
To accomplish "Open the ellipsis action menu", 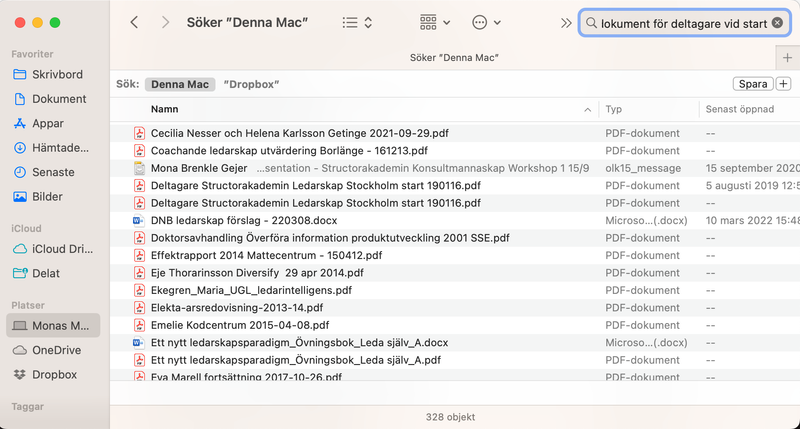I will coord(486,22).
